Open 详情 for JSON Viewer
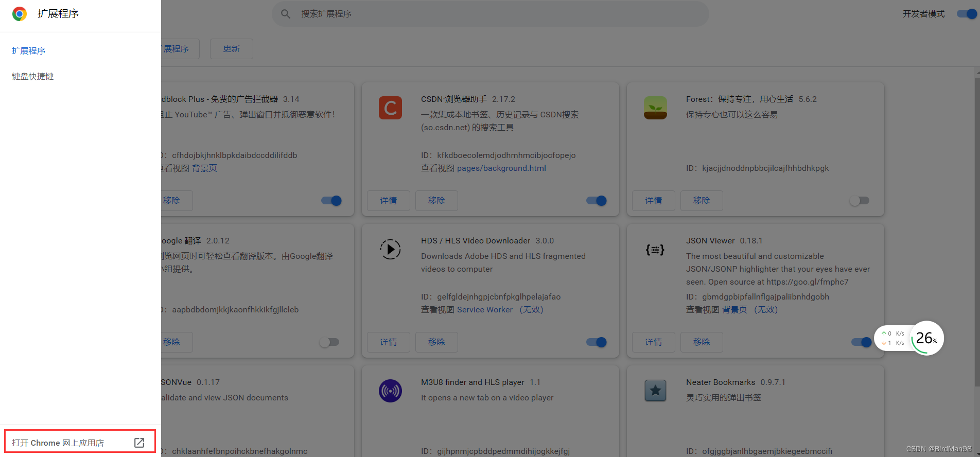980x457 pixels. coord(654,342)
